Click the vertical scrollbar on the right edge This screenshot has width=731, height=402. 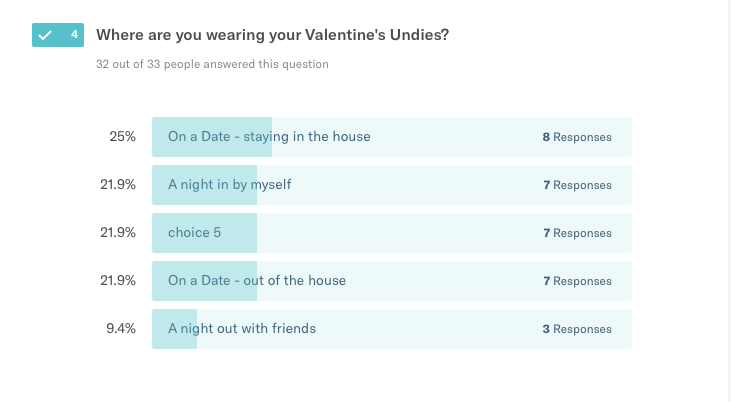(729, 201)
